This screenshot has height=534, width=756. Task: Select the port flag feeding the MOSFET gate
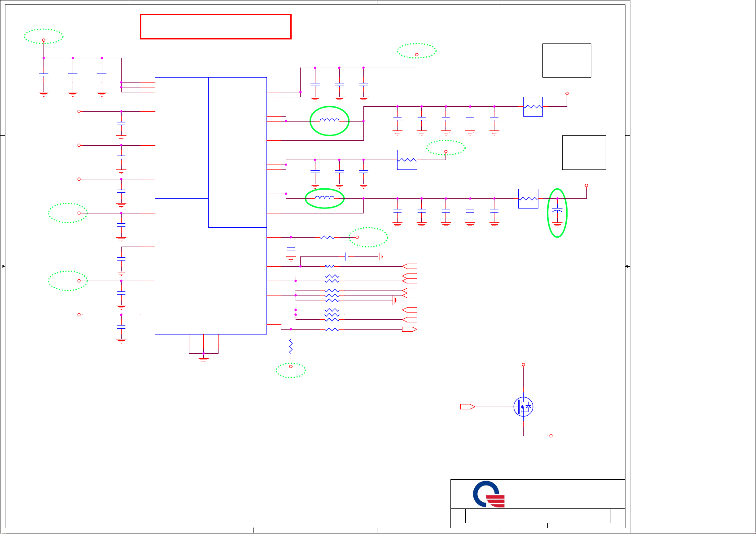click(x=468, y=407)
